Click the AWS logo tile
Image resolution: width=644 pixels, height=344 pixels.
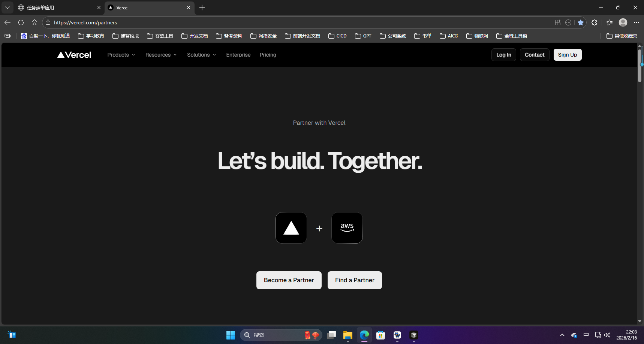[x=347, y=228]
